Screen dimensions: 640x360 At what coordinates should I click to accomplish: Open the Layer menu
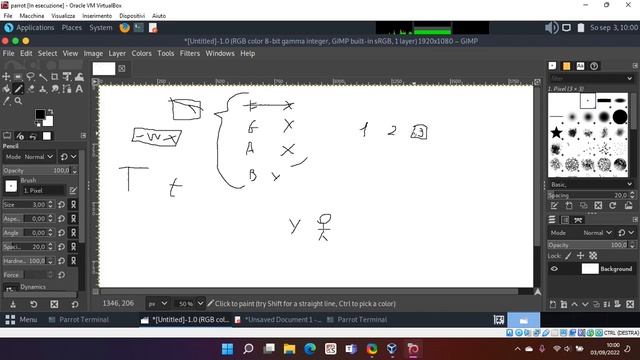(x=117, y=53)
